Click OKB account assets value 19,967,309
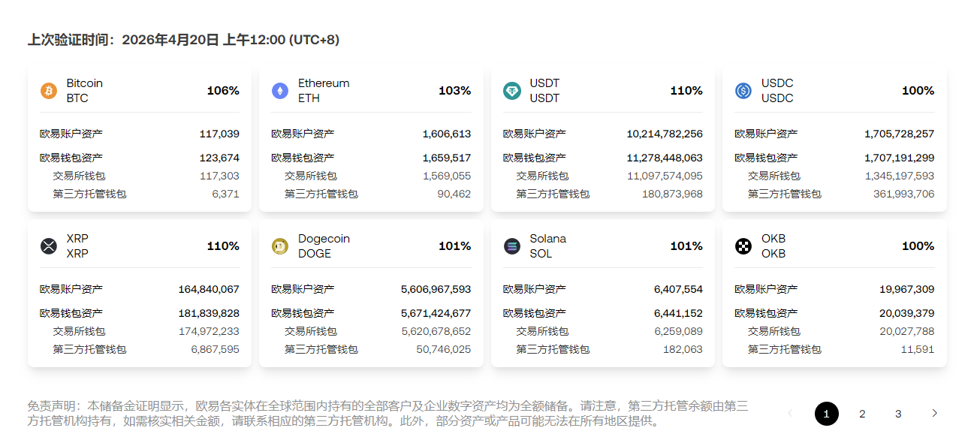The height and width of the screenshot is (446, 980). (x=907, y=289)
